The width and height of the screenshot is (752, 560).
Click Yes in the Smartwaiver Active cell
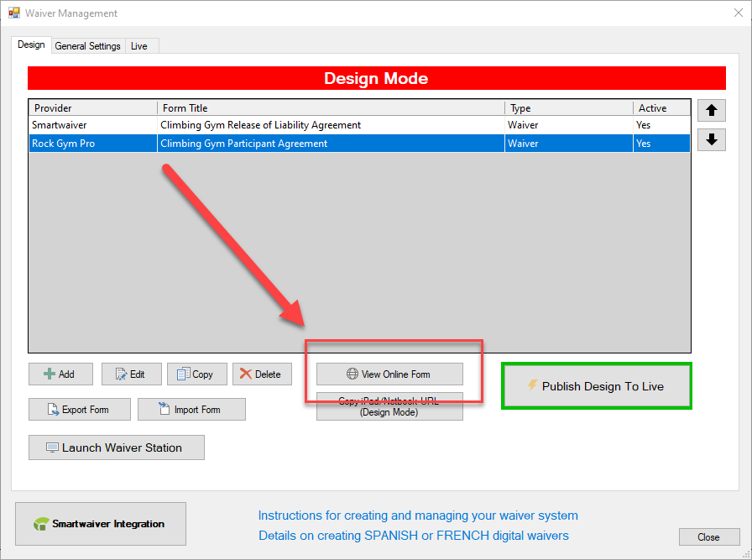(643, 125)
